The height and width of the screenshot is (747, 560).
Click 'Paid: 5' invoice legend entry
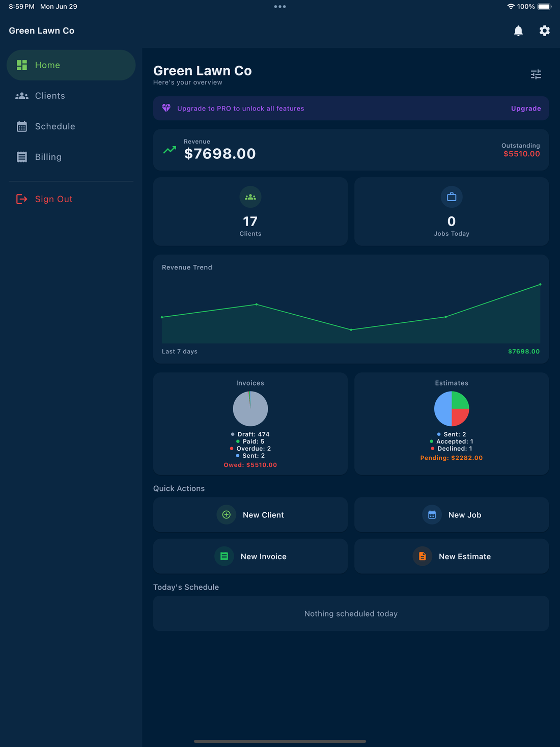(250, 441)
